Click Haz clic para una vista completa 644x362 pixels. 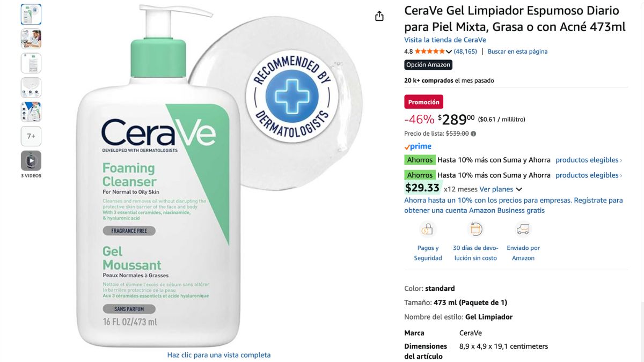[219, 355]
